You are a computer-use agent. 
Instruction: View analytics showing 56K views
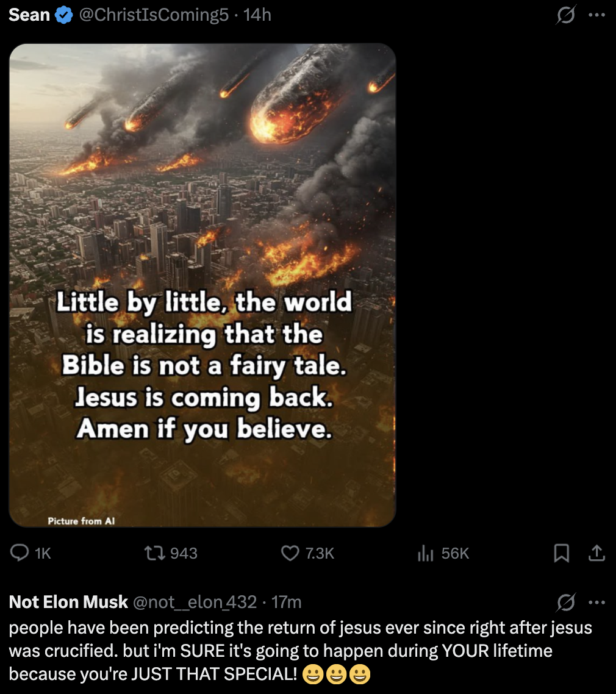(425, 553)
